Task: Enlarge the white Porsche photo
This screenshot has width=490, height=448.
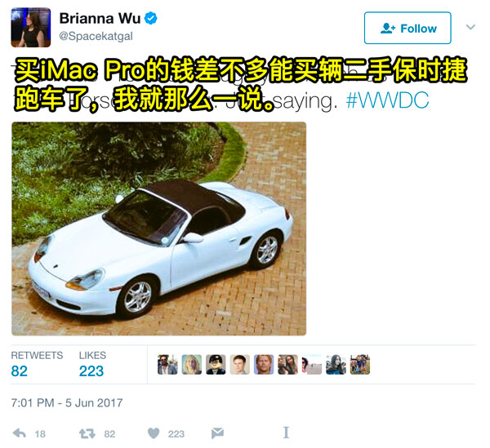Action: click(x=158, y=228)
